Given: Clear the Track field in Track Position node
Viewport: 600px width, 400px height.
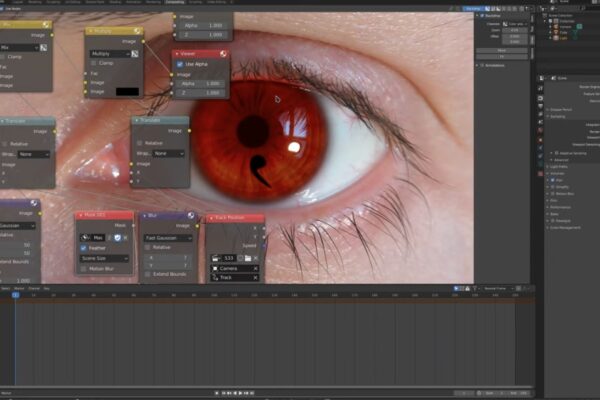Looking at the screenshot, I should (x=255, y=278).
